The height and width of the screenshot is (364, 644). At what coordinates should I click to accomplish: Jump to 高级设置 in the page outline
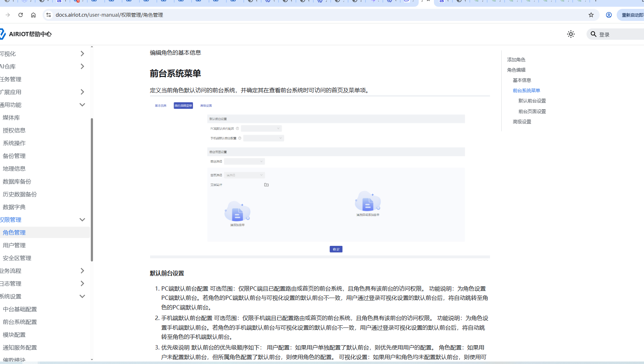point(522,122)
